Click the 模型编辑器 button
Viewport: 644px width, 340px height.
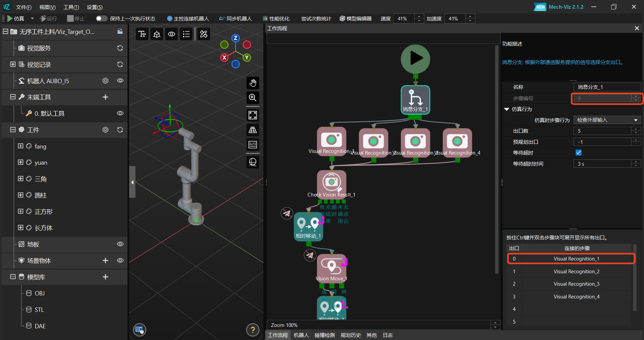[356, 19]
